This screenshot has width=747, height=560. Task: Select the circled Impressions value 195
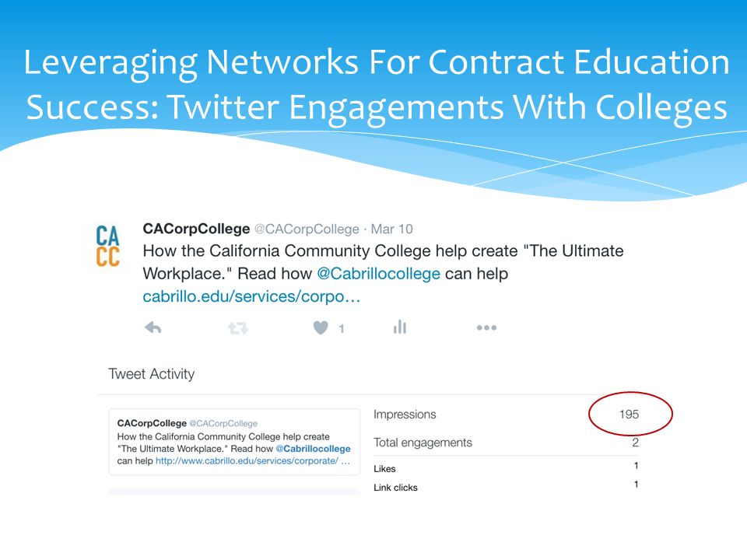click(x=629, y=415)
